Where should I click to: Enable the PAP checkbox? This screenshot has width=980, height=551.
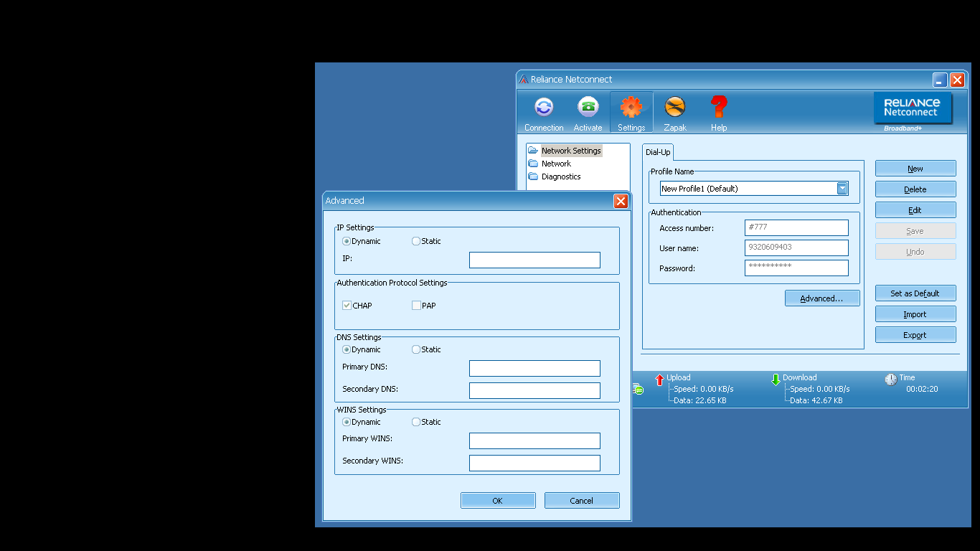click(416, 306)
